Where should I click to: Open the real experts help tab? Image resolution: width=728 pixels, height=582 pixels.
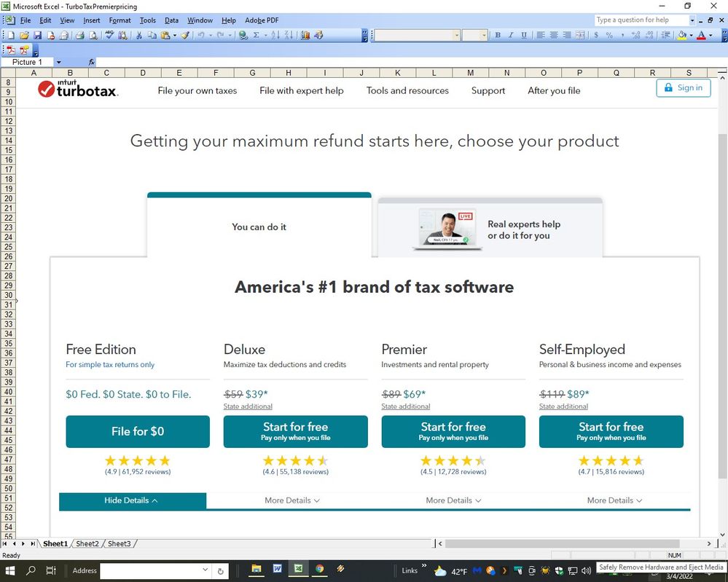[490, 228]
